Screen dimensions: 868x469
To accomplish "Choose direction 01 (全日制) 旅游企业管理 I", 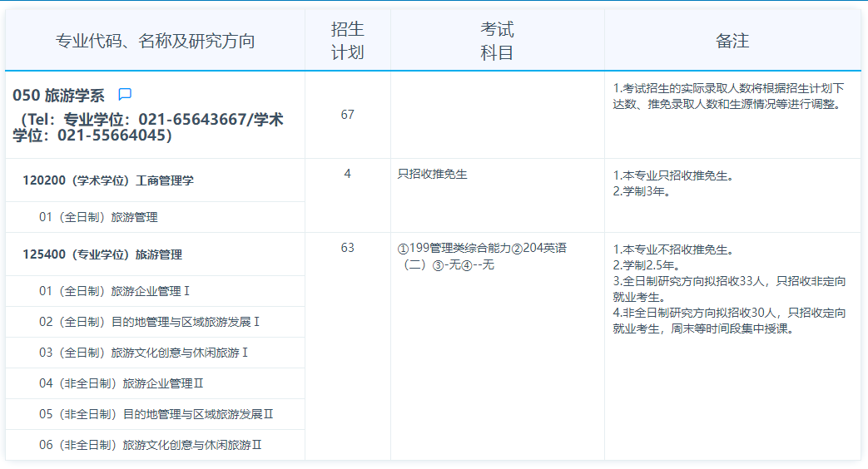I will click(115, 291).
